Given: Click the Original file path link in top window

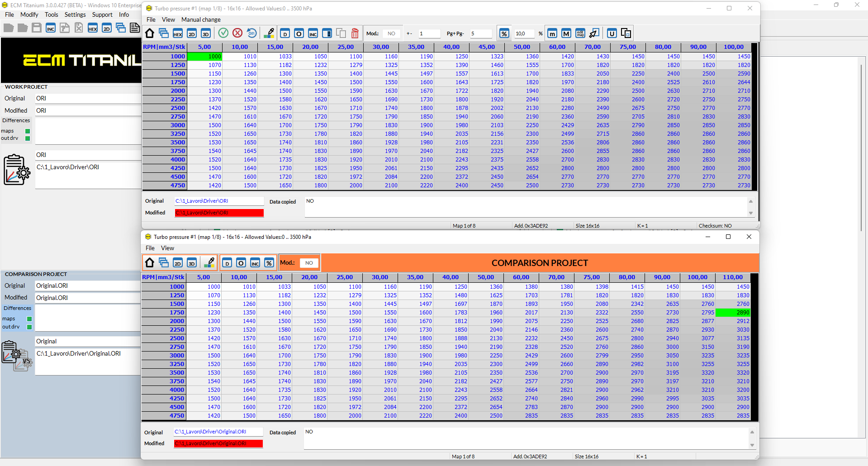Looking at the screenshot, I should click(202, 201).
